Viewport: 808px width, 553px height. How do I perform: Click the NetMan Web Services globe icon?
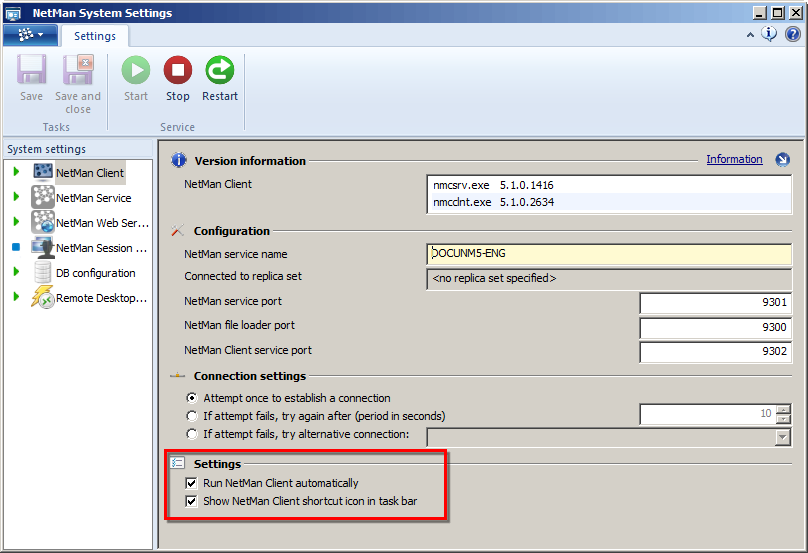click(x=43, y=222)
